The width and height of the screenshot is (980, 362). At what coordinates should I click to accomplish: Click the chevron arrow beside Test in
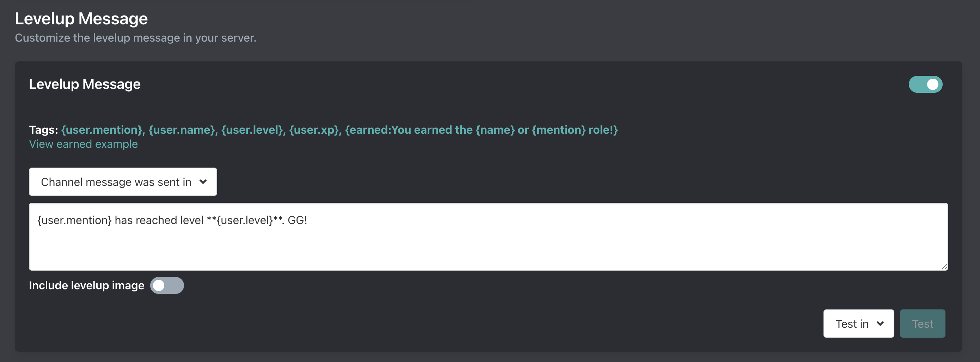880,324
